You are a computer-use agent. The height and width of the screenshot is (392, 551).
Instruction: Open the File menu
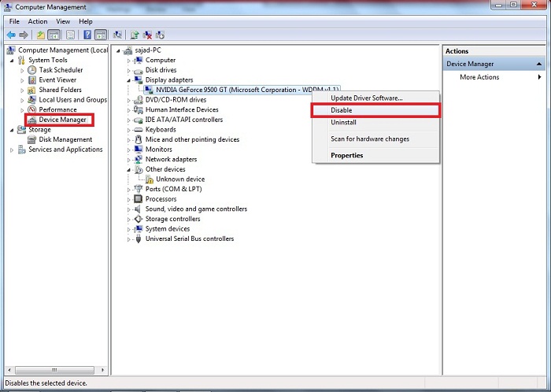[x=14, y=21]
